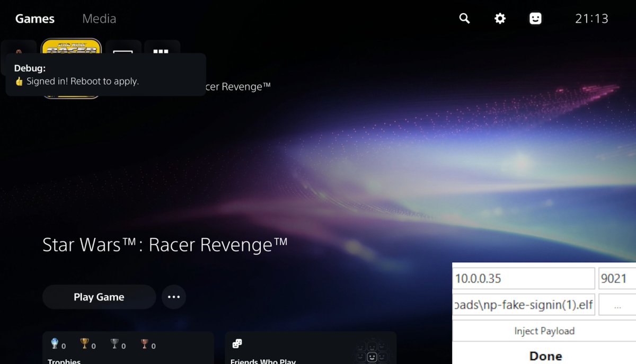The width and height of the screenshot is (636, 364).
Task: Click the large Star Wars: Racer Revenge title
Action: [x=165, y=245]
